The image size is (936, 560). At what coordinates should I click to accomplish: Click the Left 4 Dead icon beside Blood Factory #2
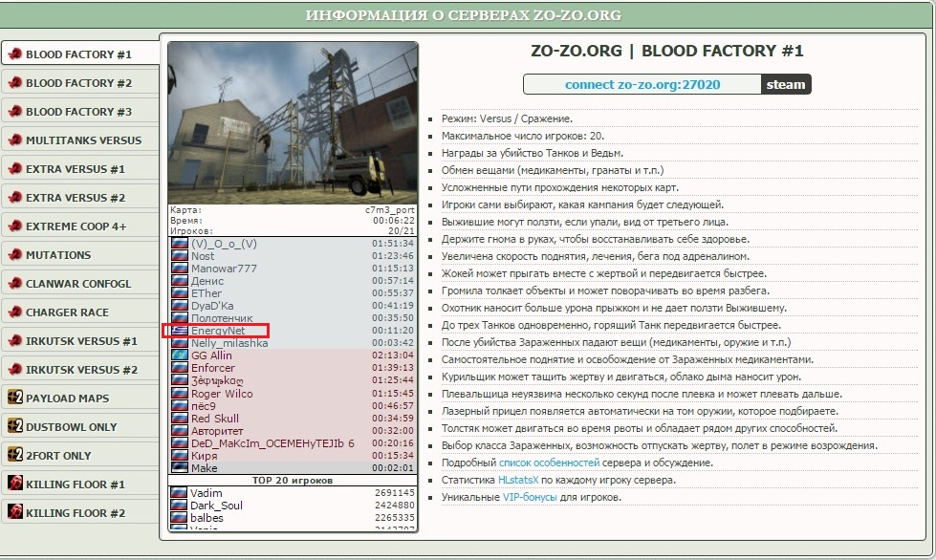coord(15,83)
